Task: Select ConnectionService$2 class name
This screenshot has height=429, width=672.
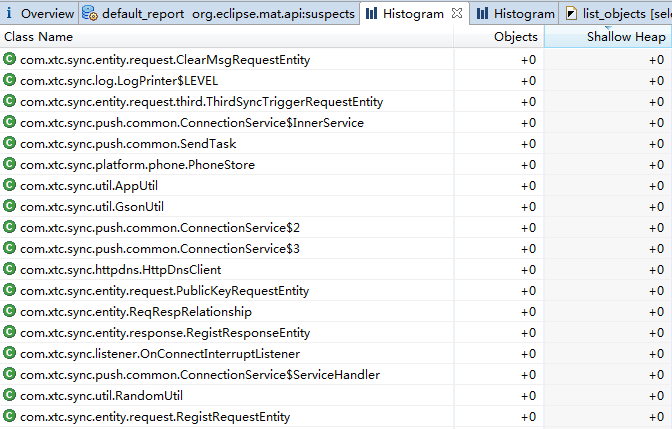Action: [160, 228]
